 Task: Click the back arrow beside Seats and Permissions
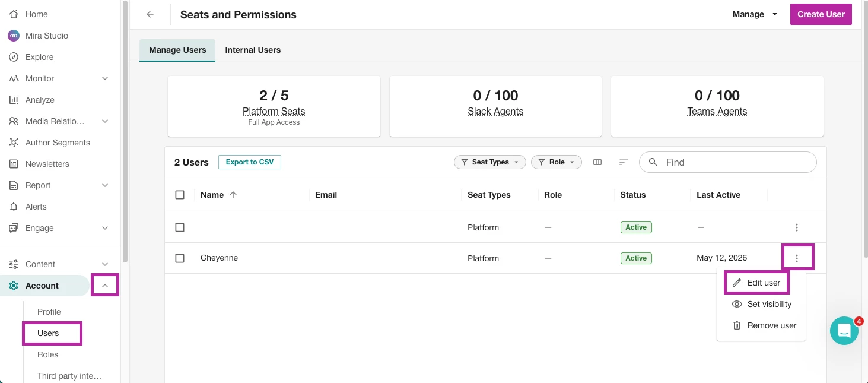[150, 14]
